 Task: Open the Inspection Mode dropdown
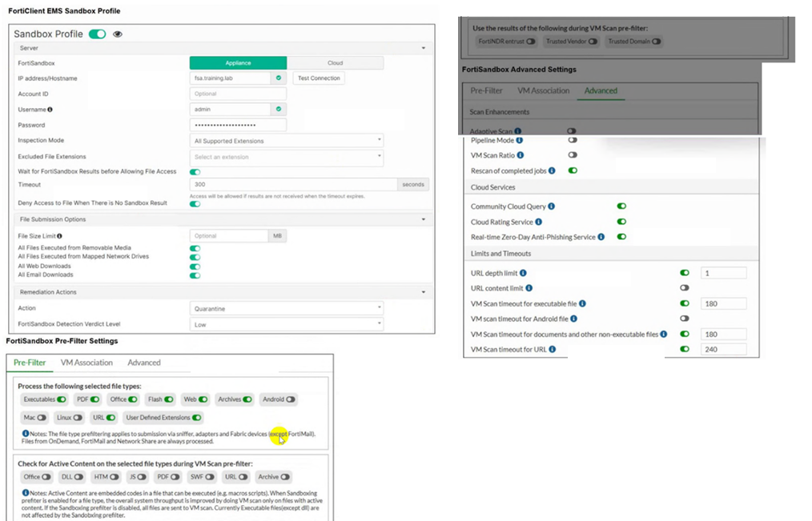(287, 141)
